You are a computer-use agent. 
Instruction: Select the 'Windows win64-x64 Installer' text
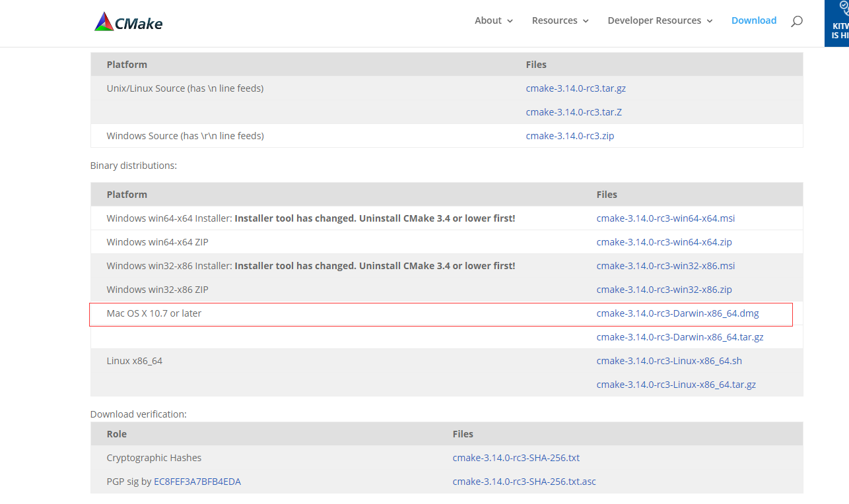point(169,218)
